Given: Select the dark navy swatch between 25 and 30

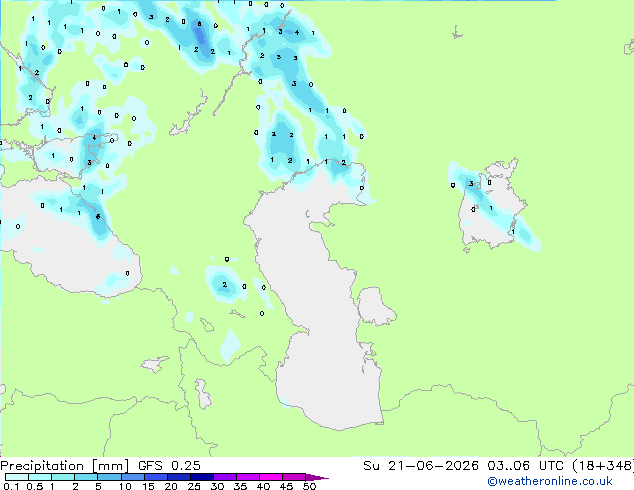Looking at the screenshot, I should coord(201,477).
